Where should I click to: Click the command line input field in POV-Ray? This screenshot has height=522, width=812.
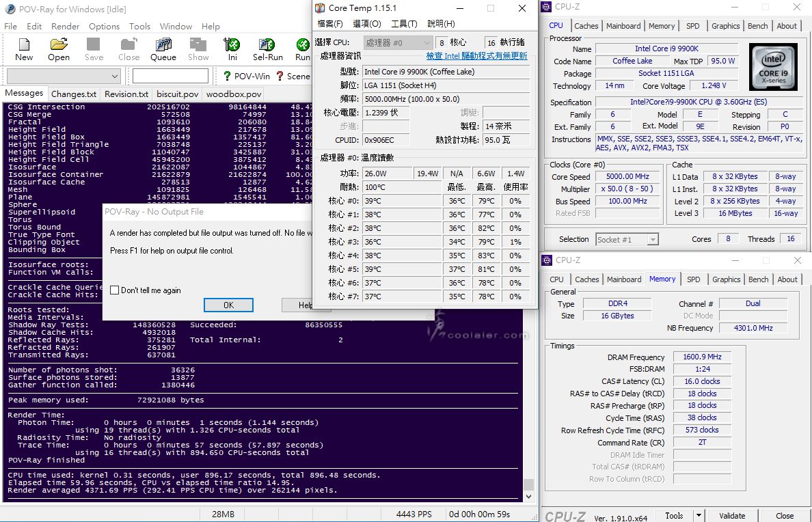[x=170, y=76]
